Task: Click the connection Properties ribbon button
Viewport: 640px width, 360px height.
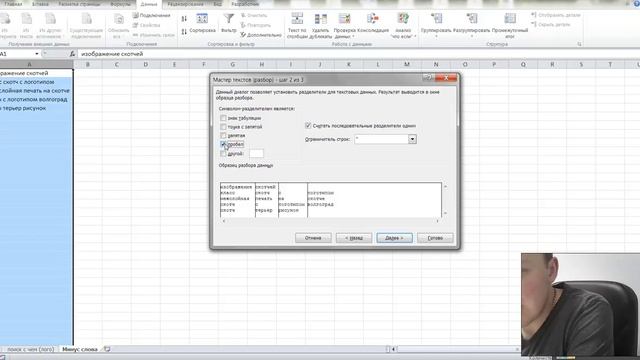Action: [x=146, y=25]
